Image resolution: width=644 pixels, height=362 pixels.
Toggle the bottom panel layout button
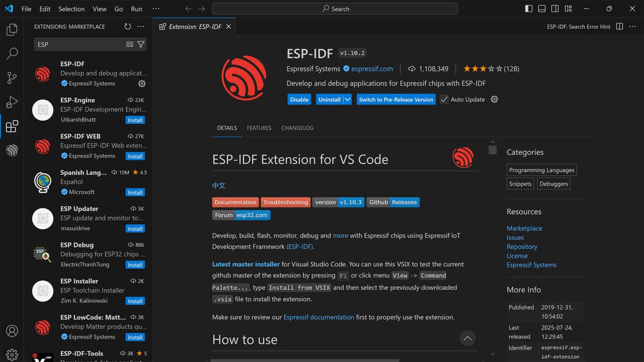point(542,9)
